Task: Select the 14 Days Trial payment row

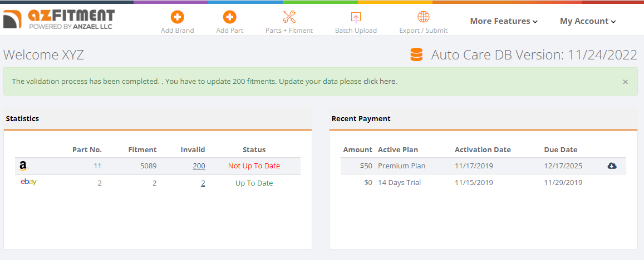Action: click(483, 182)
